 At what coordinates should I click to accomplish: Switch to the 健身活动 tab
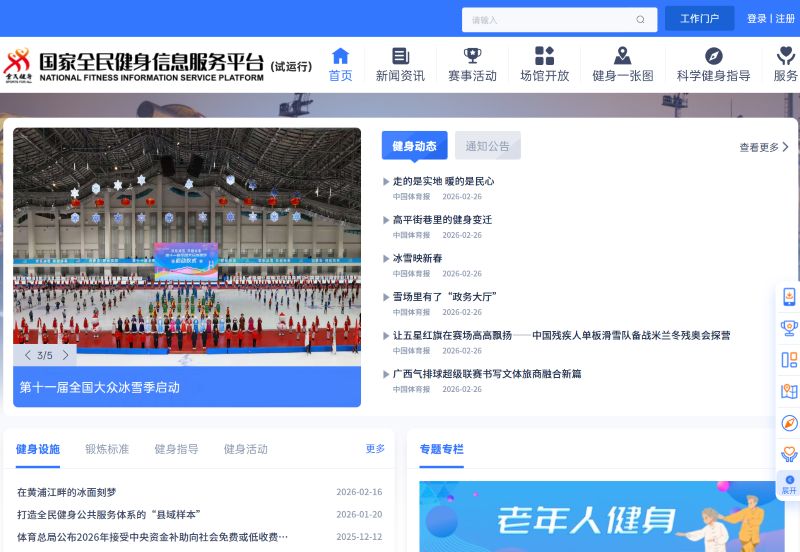246,449
